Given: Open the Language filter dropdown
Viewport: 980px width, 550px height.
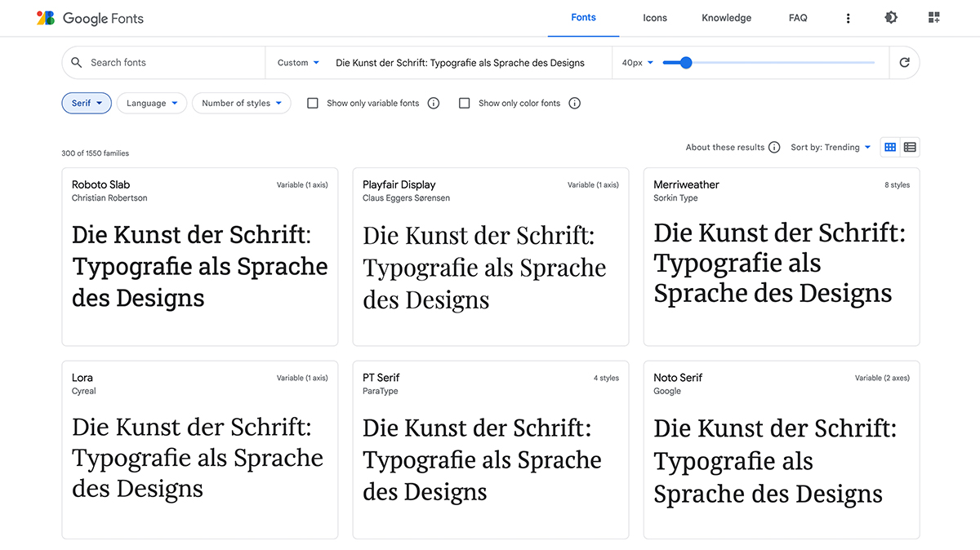Looking at the screenshot, I should coord(152,104).
